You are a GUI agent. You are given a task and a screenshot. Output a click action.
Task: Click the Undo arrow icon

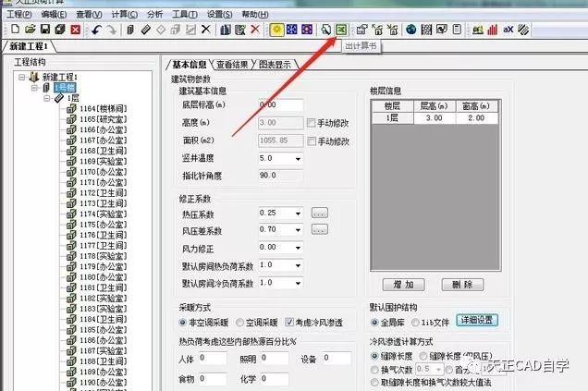[x=96, y=30]
